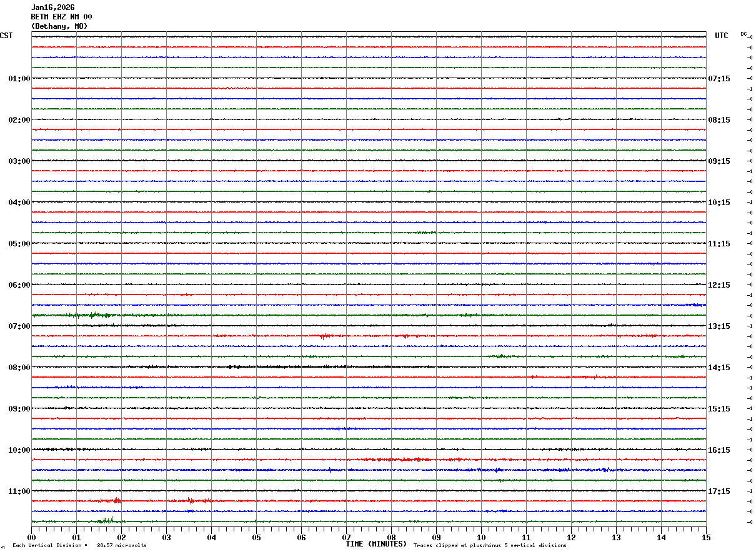Select the station code 'BETM EHZ NM 00'
756x554 pixels.
[61, 17]
